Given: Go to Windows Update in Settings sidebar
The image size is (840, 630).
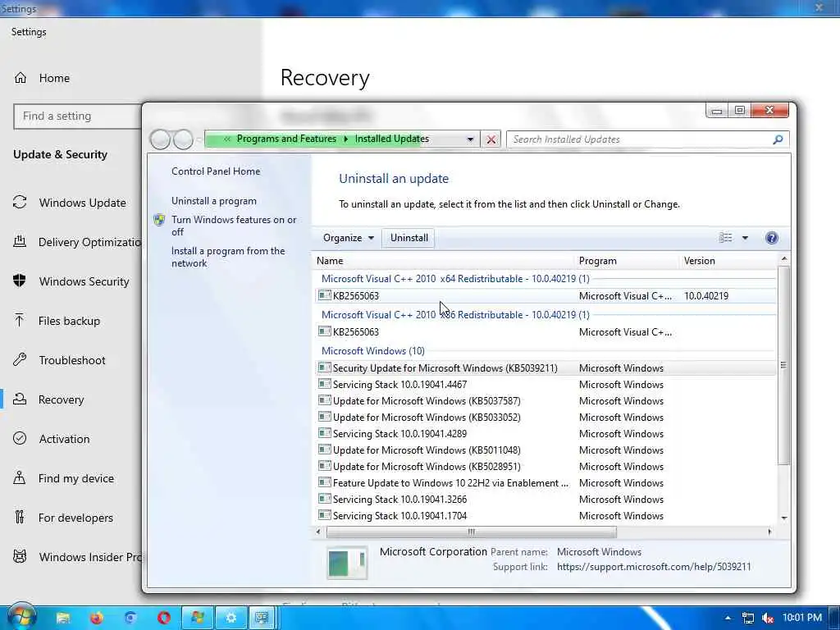Looking at the screenshot, I should pos(83,203).
